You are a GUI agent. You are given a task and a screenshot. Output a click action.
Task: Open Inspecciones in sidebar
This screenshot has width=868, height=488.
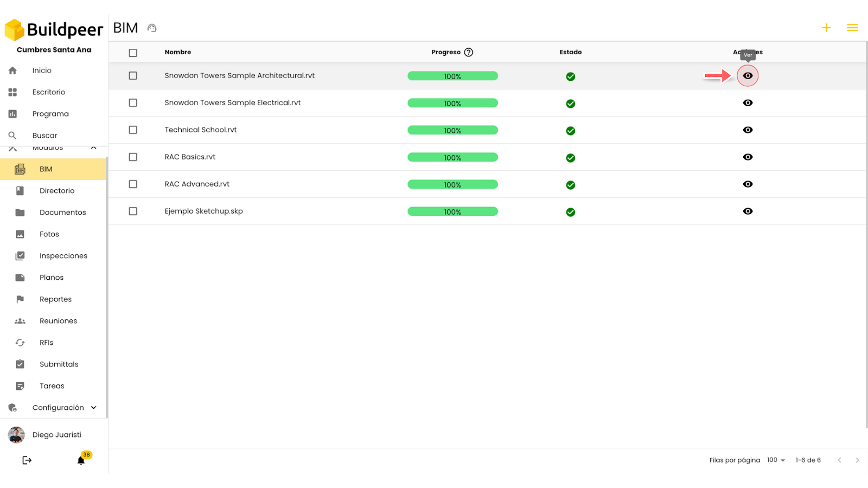tap(63, 256)
